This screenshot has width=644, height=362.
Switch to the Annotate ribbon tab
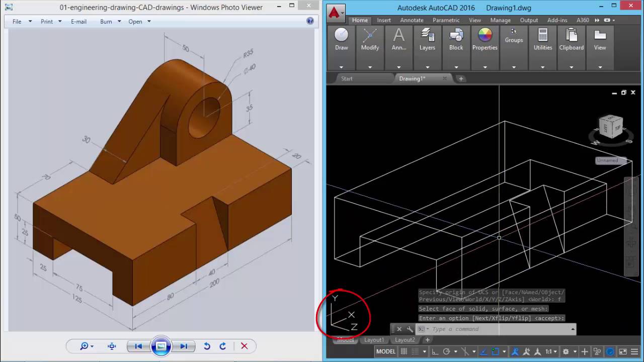tap(412, 20)
